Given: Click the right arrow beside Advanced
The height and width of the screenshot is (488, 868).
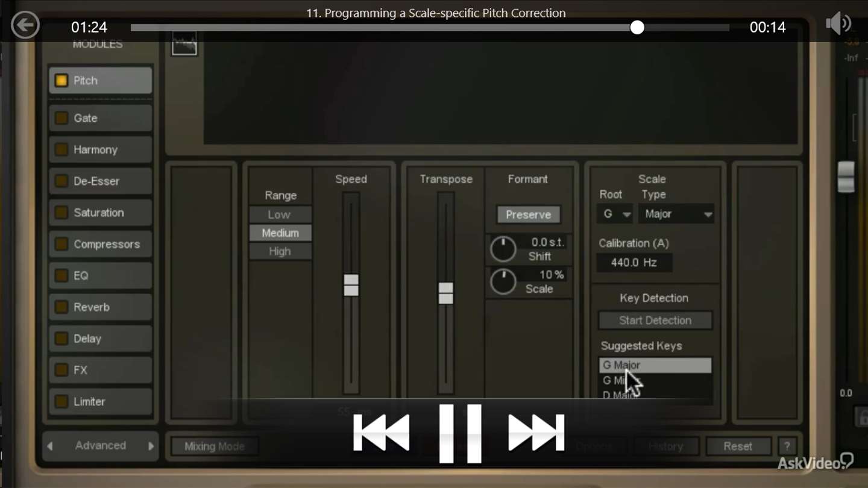Looking at the screenshot, I should [x=151, y=446].
